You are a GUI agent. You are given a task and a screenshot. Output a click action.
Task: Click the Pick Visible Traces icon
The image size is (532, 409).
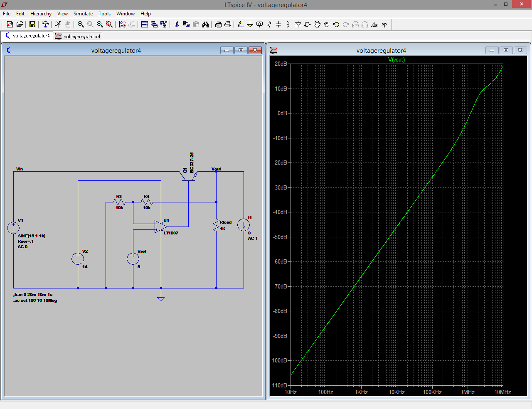pyautogui.click(x=122, y=25)
